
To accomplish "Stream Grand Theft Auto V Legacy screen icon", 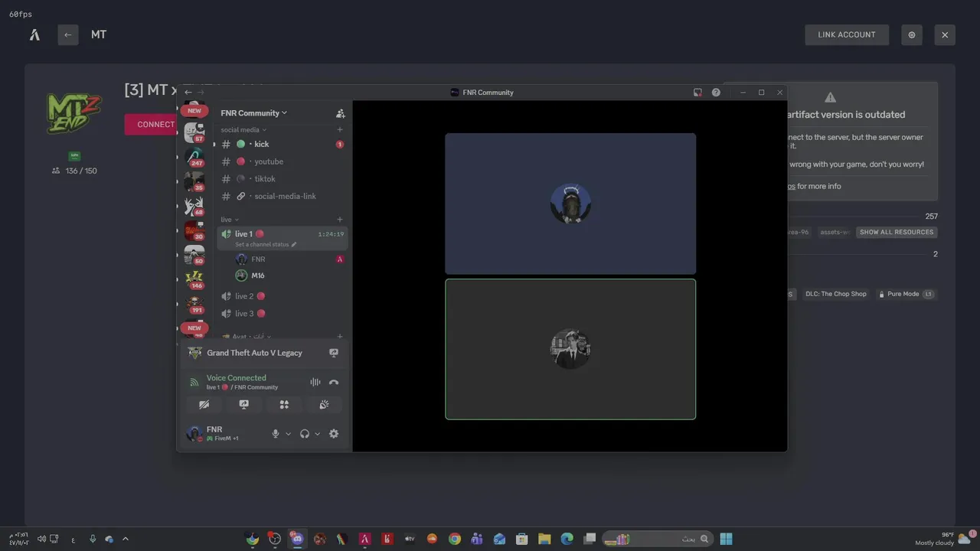I will click(334, 353).
